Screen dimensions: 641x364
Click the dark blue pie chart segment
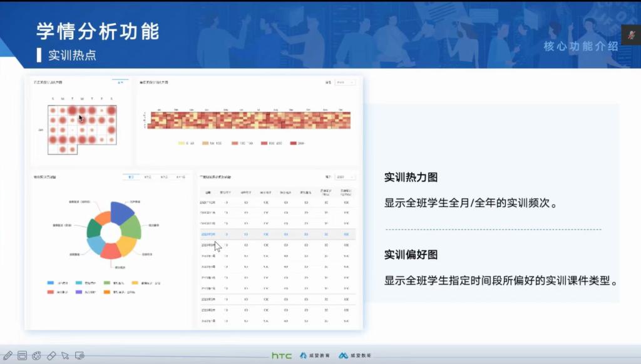(x=122, y=212)
